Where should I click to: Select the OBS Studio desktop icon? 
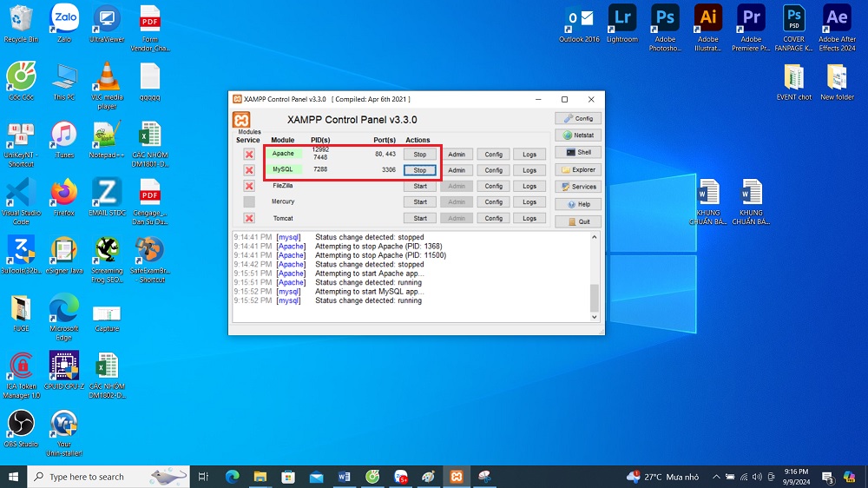pos(21,429)
